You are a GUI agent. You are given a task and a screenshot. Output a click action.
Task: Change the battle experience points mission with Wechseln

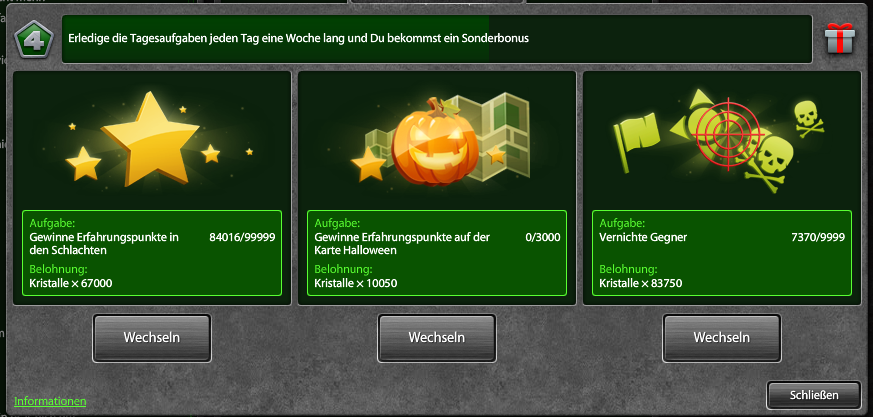(151, 338)
